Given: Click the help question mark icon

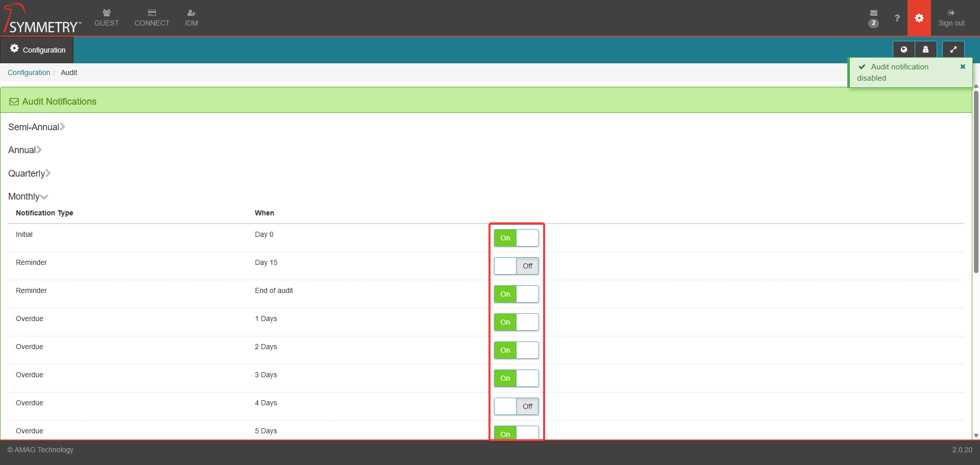Looking at the screenshot, I should click(x=897, y=18).
